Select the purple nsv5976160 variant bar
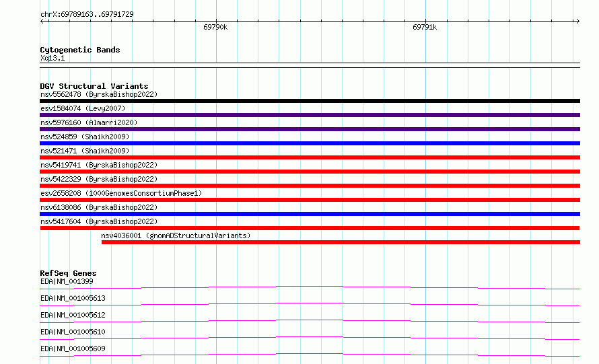The width and height of the screenshot is (599, 364). click(310, 129)
